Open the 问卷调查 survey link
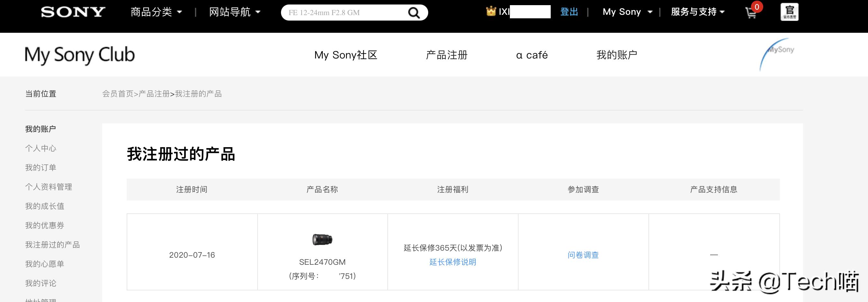The width and height of the screenshot is (868, 302). click(x=583, y=255)
